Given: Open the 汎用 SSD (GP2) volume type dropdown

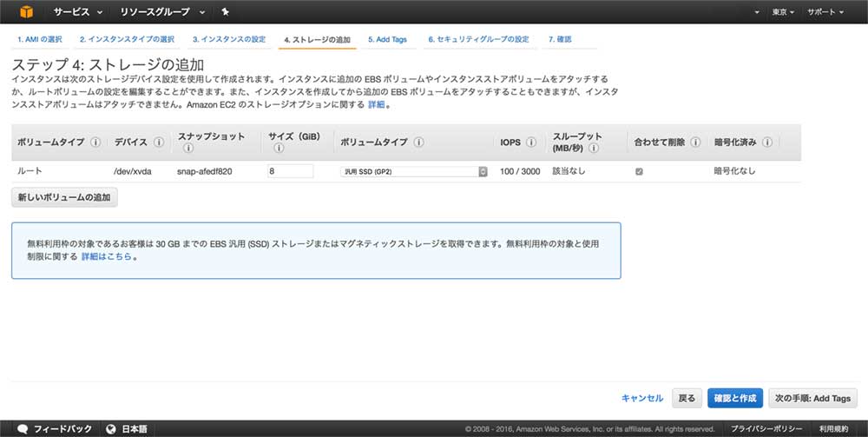Looking at the screenshot, I should [413, 172].
